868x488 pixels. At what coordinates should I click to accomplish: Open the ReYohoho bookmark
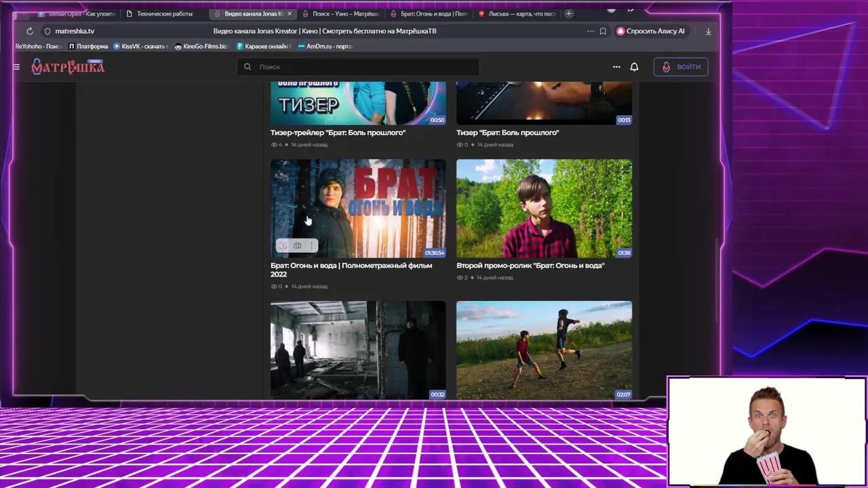point(39,46)
